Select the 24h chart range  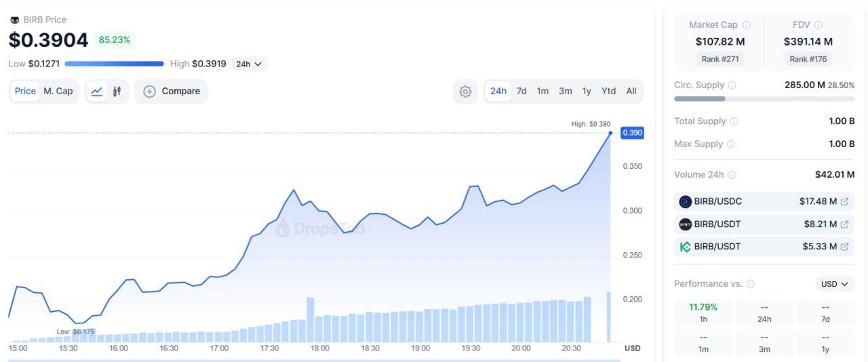498,92
